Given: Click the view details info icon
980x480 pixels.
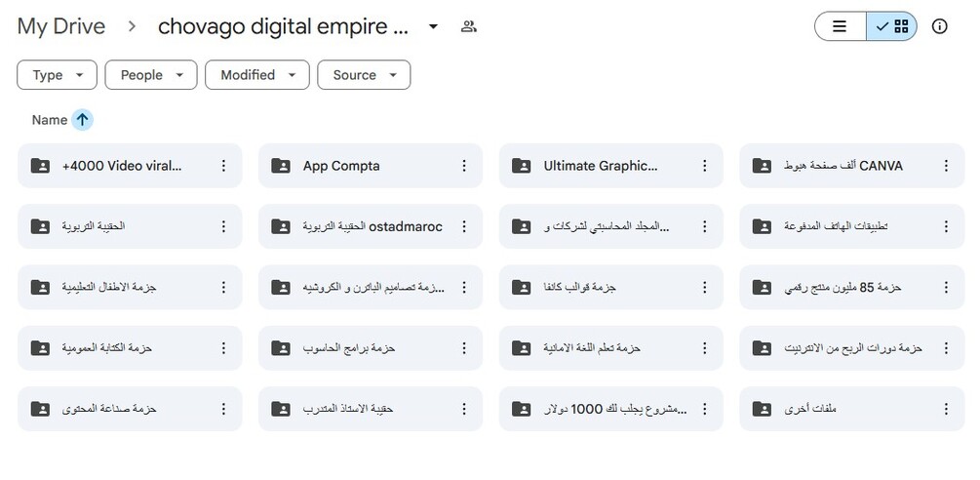Looking at the screenshot, I should pos(940,26).
